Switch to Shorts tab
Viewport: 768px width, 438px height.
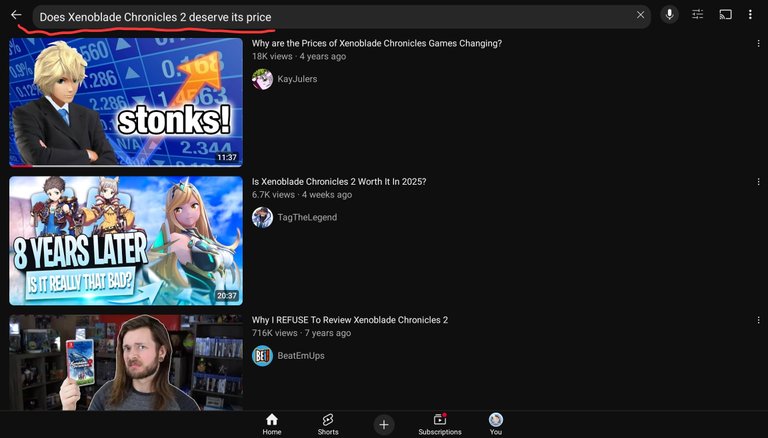tap(328, 424)
